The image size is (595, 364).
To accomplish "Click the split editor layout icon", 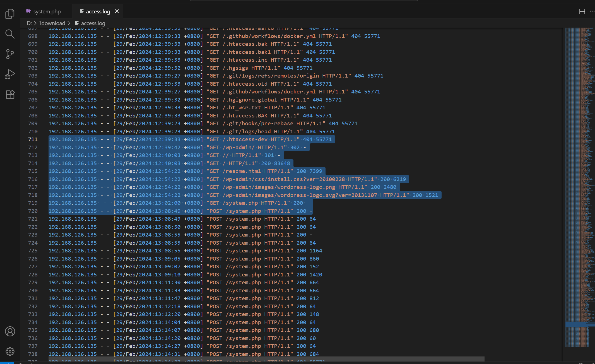I will [582, 11].
